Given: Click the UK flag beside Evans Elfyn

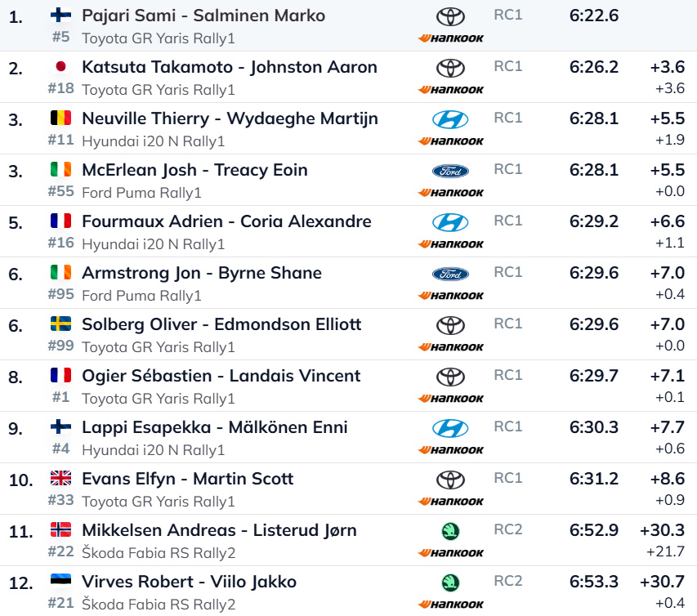Looking at the screenshot, I should click(60, 479).
